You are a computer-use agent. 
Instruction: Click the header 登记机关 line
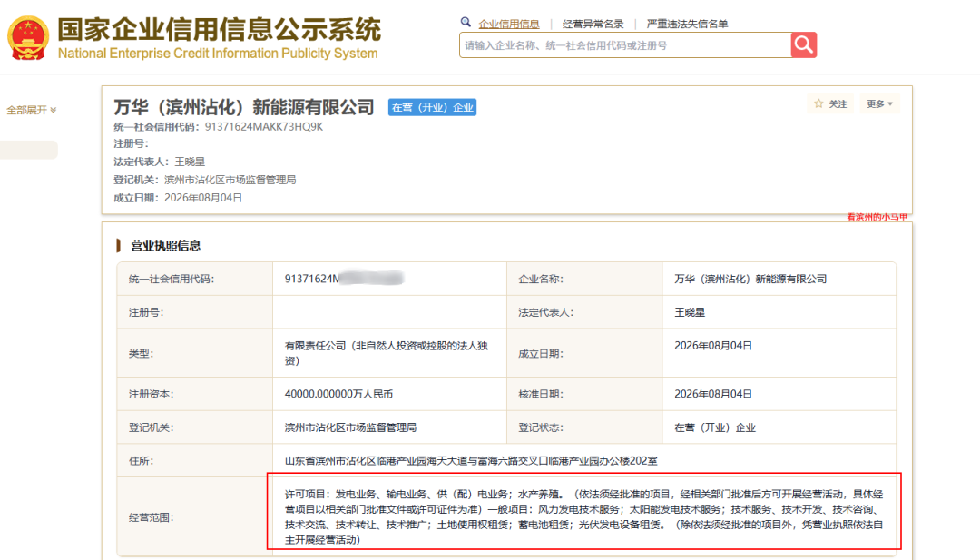(x=204, y=180)
